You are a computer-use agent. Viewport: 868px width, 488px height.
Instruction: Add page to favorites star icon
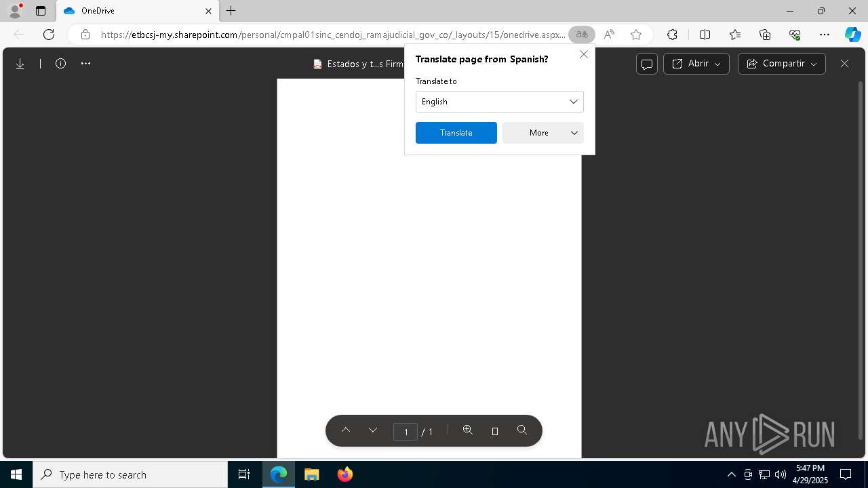(636, 35)
